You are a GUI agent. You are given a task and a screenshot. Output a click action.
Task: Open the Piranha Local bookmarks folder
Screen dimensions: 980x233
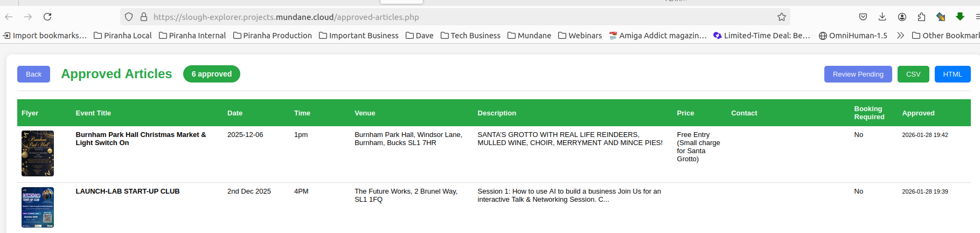tap(123, 36)
